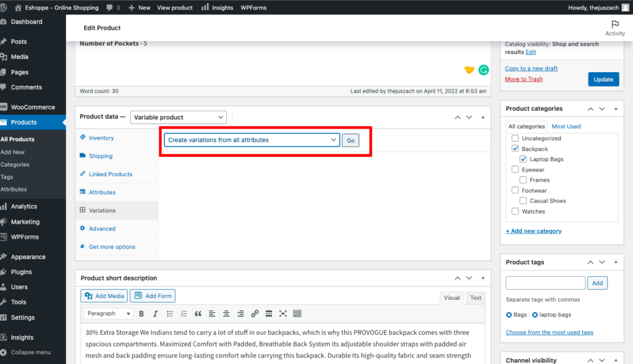This screenshot has height=364, width=633.
Task: Click the Add tag button
Action: [597, 283]
